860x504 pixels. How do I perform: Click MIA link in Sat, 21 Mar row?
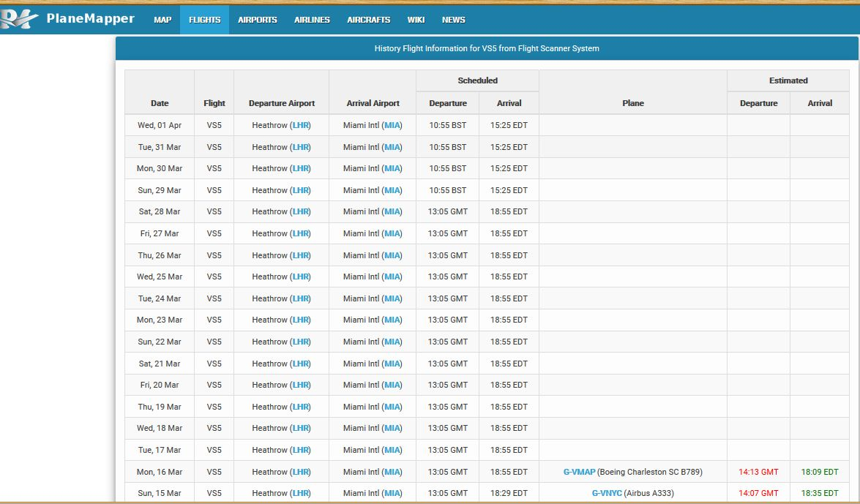(x=392, y=364)
